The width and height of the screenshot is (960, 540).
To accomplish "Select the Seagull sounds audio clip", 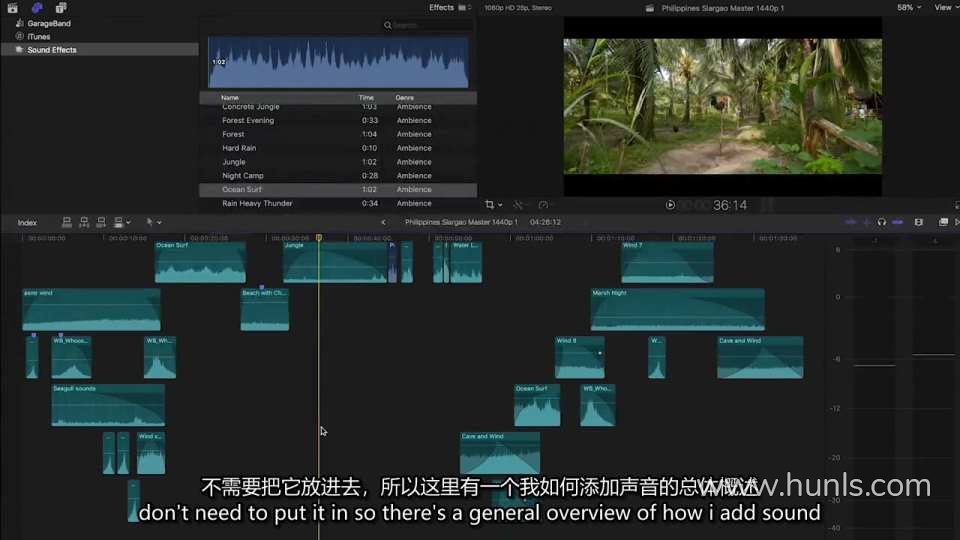I will pyautogui.click(x=108, y=405).
